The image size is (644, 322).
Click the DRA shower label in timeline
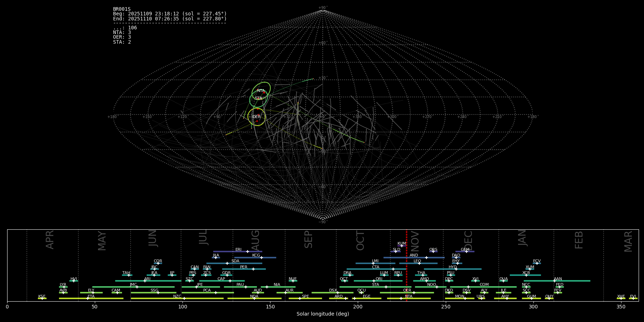[x=347, y=273]
